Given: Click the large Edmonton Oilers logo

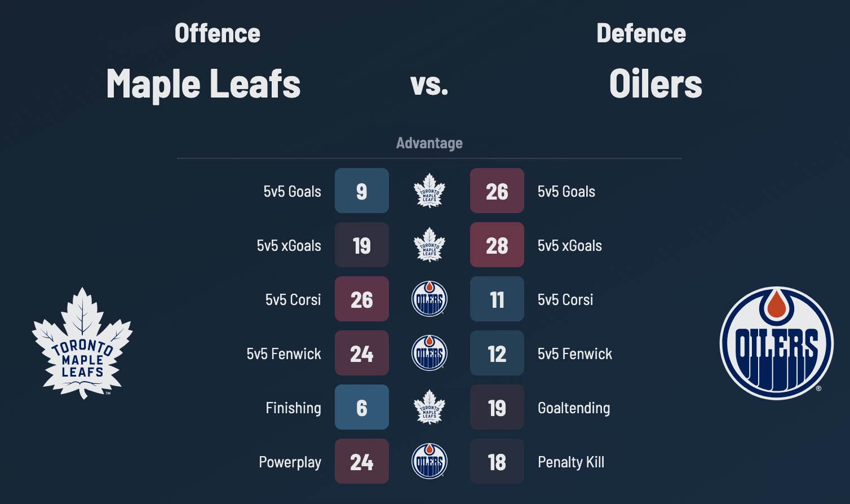Looking at the screenshot, I should coord(776,343).
